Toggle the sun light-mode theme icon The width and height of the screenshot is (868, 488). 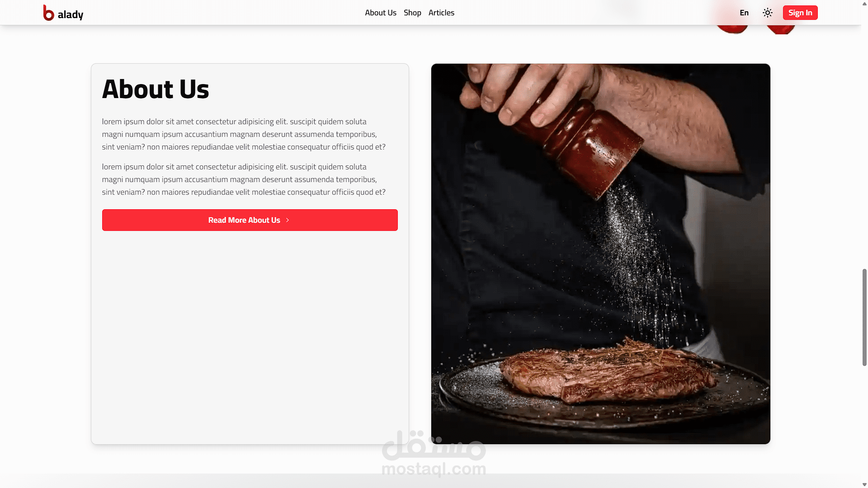768,13
